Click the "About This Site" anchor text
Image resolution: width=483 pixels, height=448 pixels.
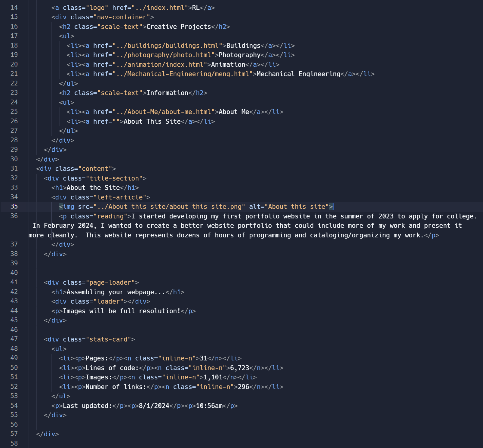click(152, 122)
